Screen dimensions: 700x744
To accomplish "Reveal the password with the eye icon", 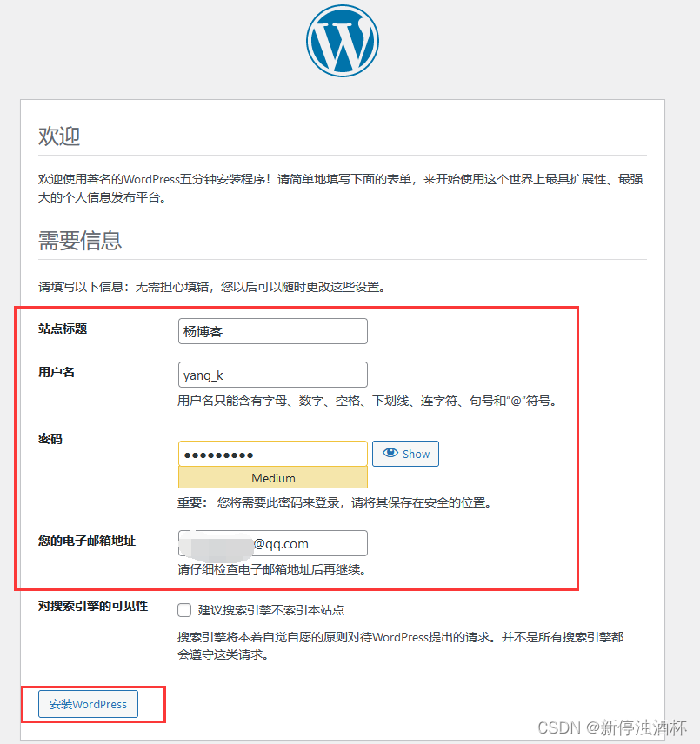I will [x=405, y=454].
